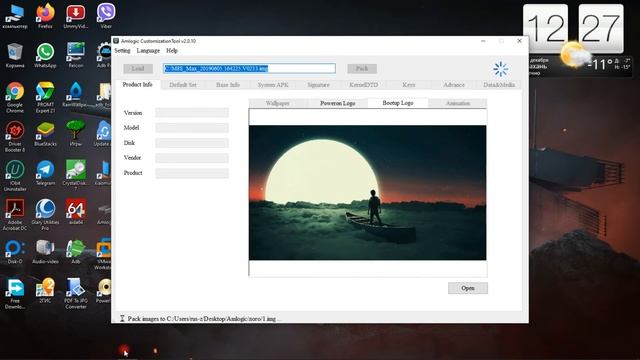This screenshot has height=360, width=640.
Task: Open the aida64 desktop shortcut
Action: pos(76,212)
